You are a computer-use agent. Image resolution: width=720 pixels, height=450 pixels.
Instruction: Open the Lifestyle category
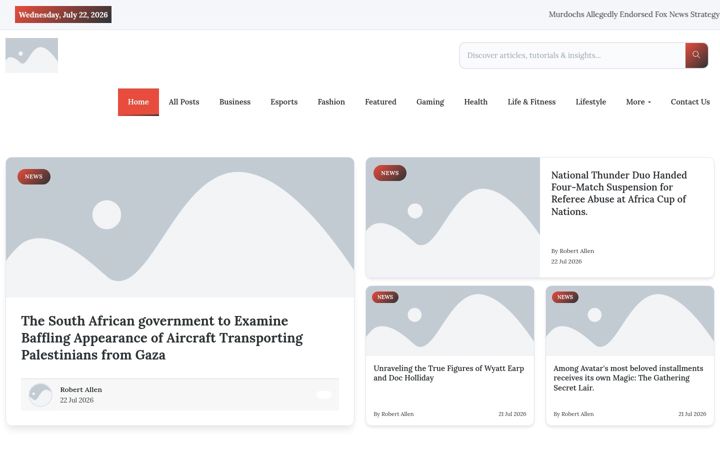(591, 102)
